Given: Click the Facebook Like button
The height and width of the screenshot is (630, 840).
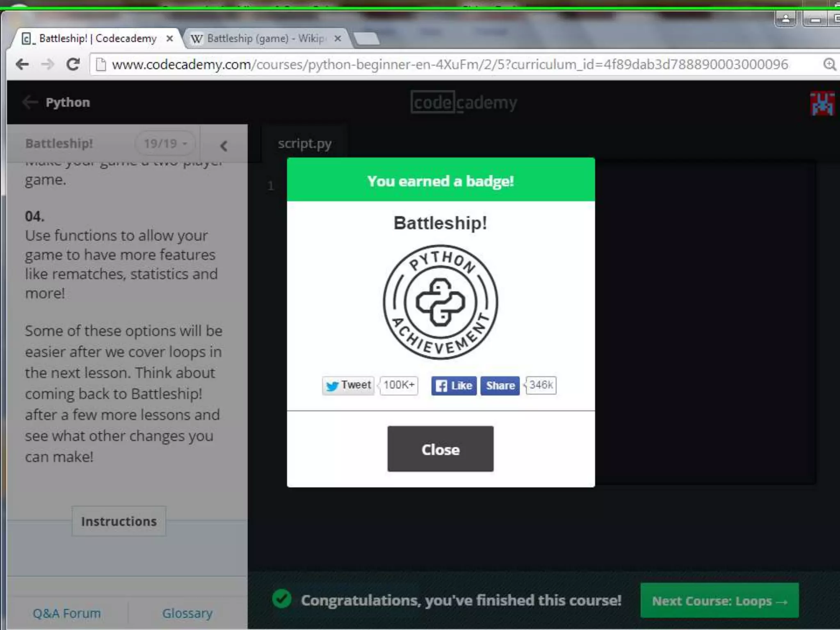Looking at the screenshot, I should [x=454, y=386].
